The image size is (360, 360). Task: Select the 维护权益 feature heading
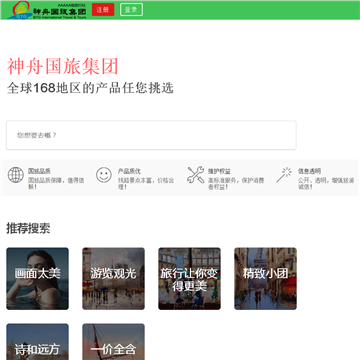click(219, 171)
